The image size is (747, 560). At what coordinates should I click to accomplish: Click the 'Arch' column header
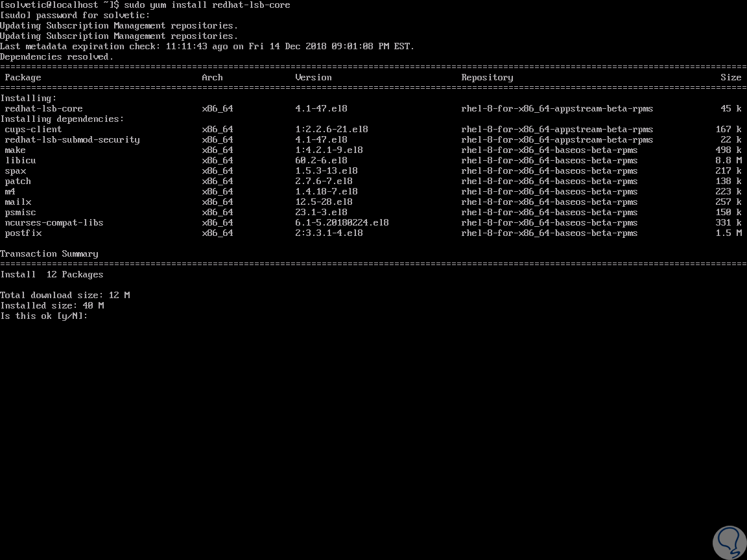[x=213, y=78]
